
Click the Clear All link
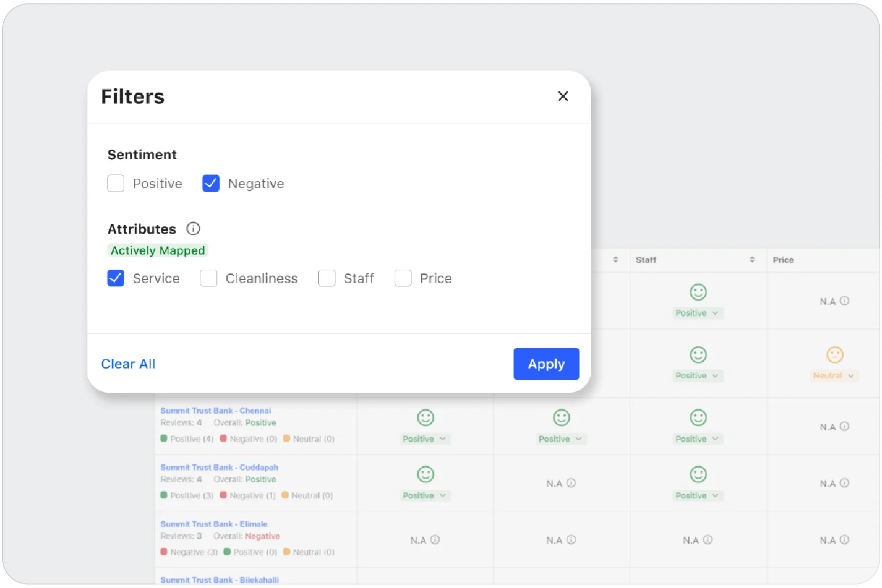pos(128,364)
